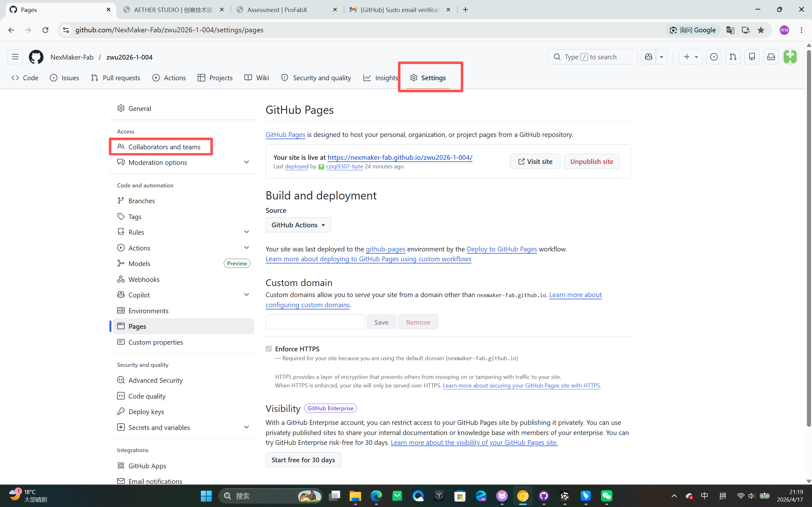Open Branches settings in sidebar

click(183, 201)
